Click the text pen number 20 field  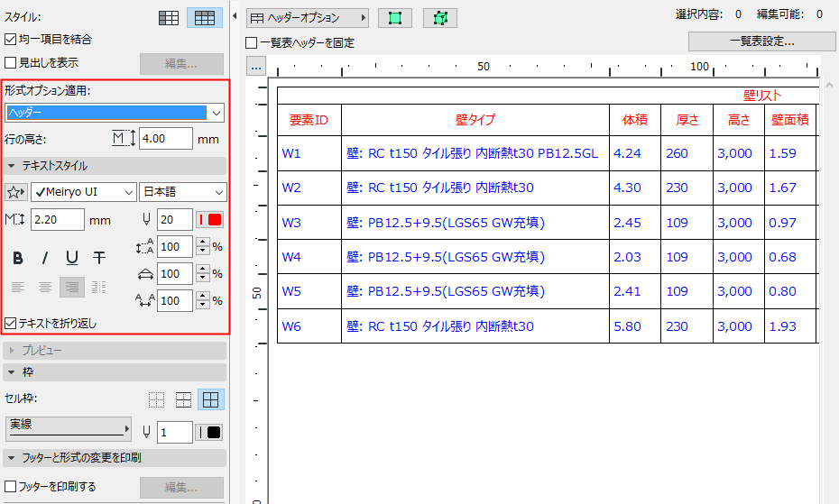point(175,220)
